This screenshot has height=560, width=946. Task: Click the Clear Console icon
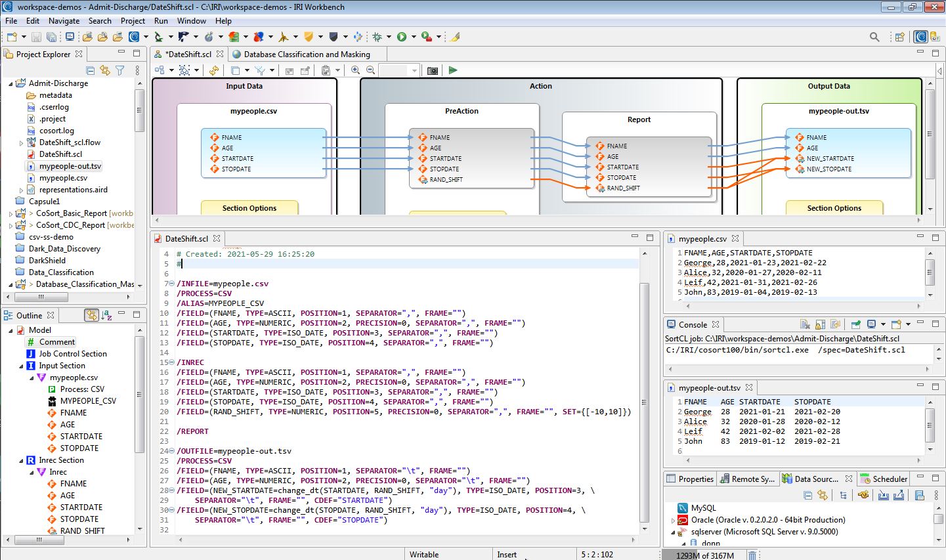(x=806, y=324)
